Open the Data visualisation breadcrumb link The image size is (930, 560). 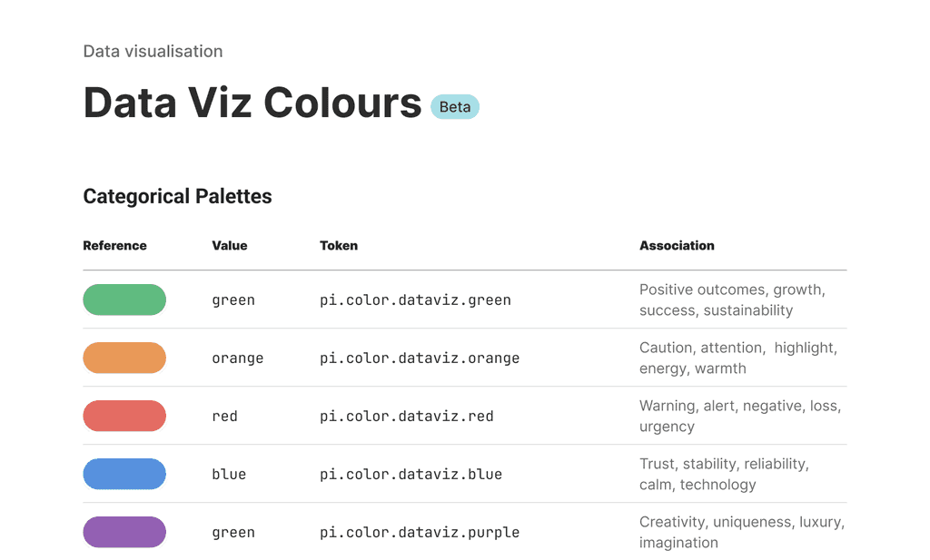point(153,52)
